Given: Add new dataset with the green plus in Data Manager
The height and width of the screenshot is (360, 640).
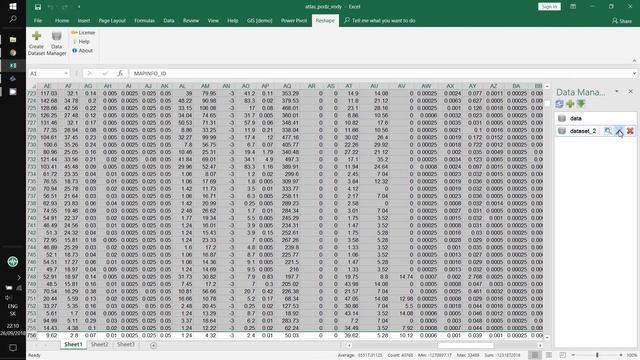Looking at the screenshot, I should coord(570,104).
